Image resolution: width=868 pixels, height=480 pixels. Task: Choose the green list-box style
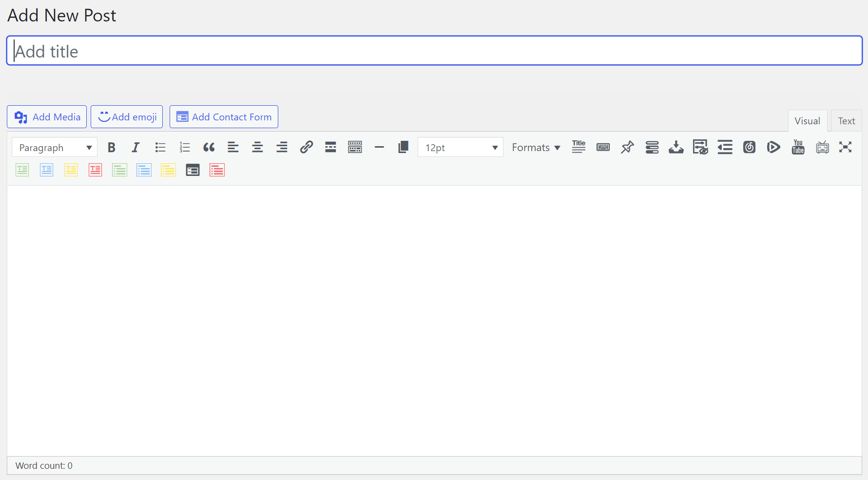pyautogui.click(x=119, y=170)
